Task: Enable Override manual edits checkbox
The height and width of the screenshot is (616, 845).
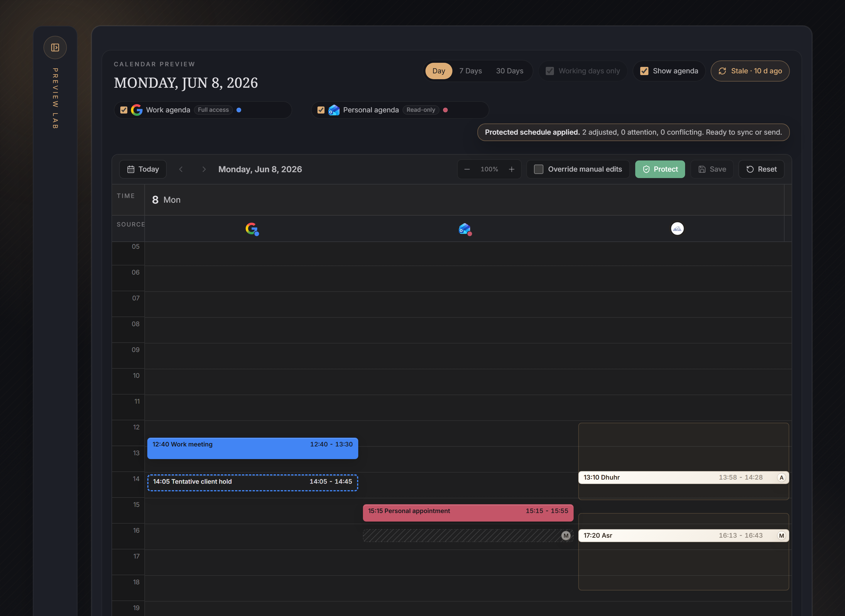Action: 538,169
